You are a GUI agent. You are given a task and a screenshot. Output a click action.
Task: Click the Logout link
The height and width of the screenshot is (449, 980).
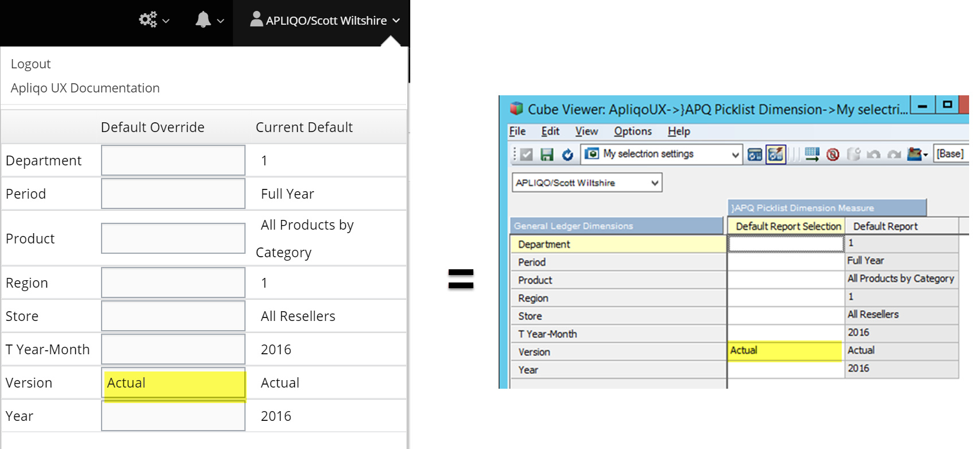(30, 64)
